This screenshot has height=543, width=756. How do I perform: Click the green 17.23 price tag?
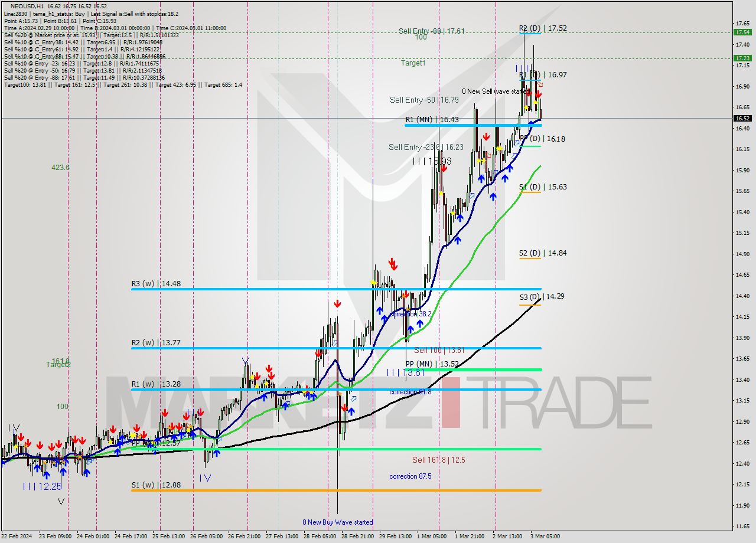click(x=742, y=58)
